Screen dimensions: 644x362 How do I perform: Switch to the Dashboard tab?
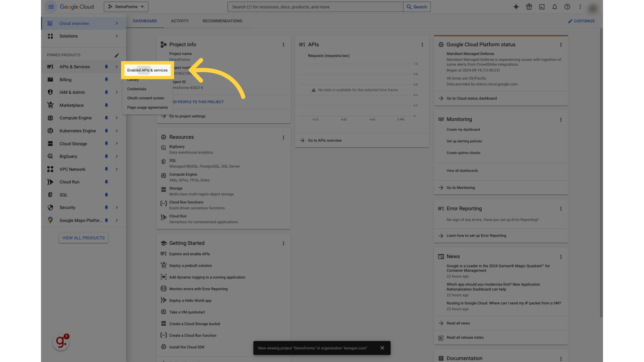[145, 21]
